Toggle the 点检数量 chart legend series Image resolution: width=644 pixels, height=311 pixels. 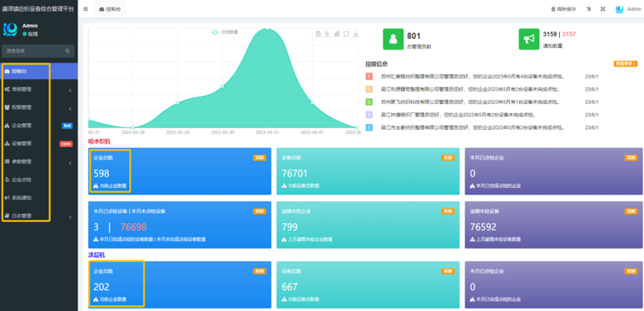tap(225, 32)
